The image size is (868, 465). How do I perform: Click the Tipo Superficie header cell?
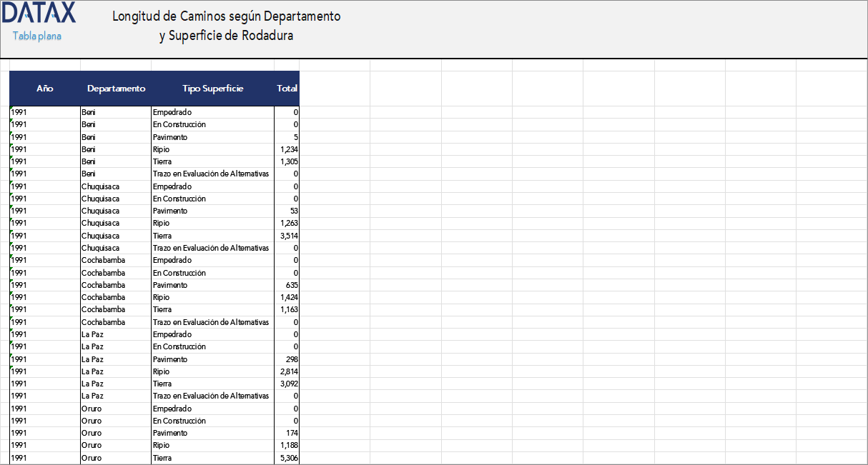(x=212, y=89)
